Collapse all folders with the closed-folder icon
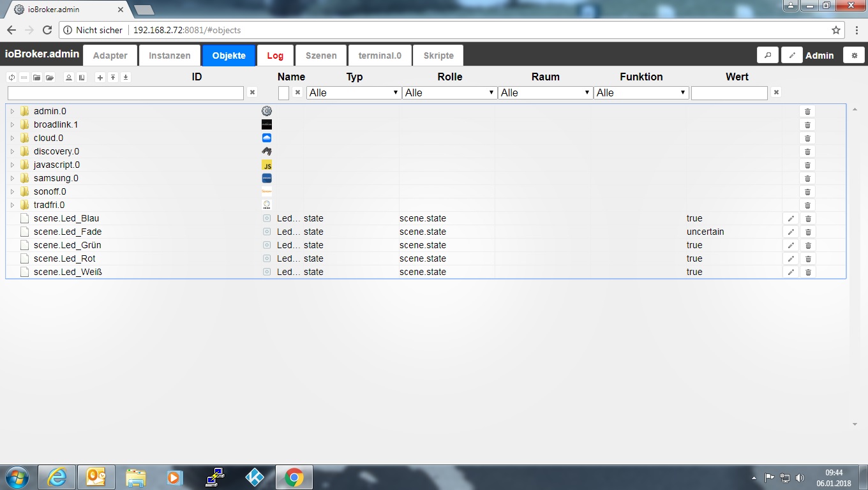Viewport: 868px width, 490px height. 36,77
